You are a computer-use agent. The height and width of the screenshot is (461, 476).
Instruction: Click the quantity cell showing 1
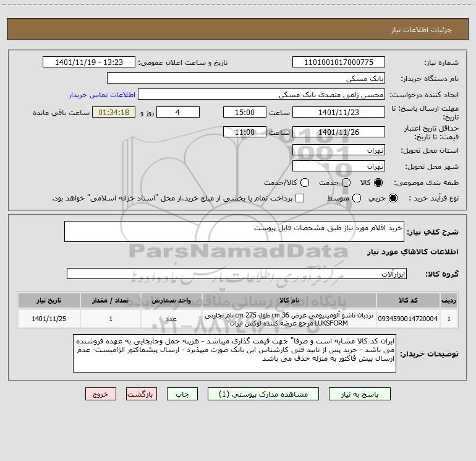pos(111,319)
